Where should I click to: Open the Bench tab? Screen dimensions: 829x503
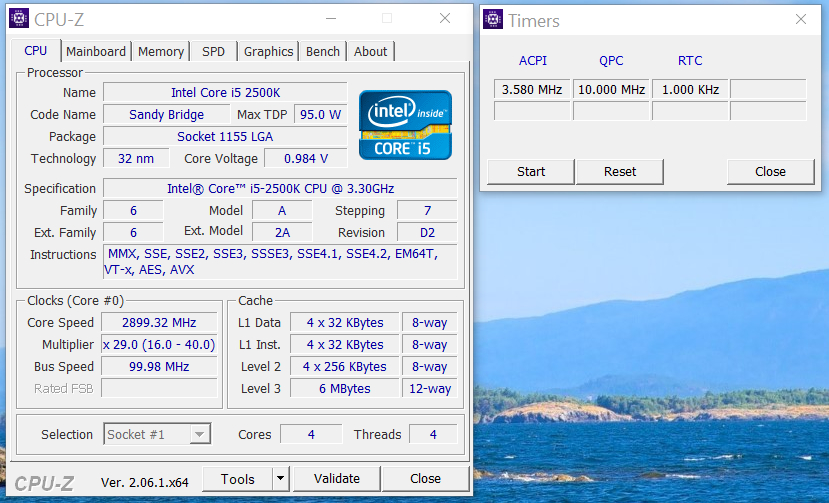pos(323,51)
